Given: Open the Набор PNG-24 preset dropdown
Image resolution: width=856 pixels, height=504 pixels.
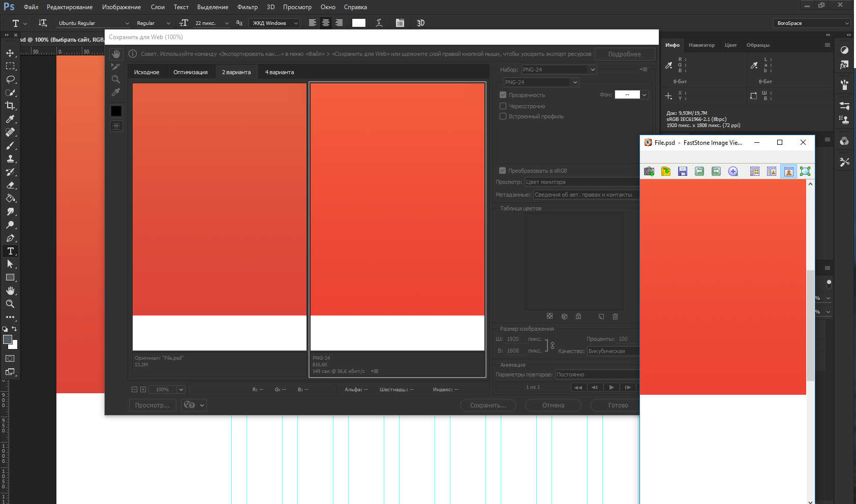Looking at the screenshot, I should click(x=559, y=70).
